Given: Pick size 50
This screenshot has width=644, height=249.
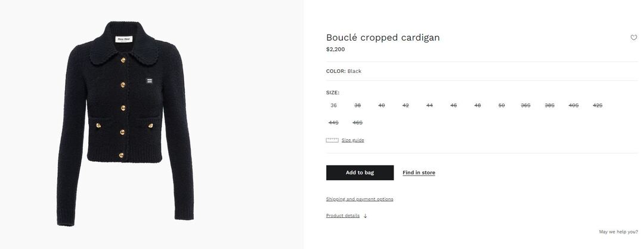Looking at the screenshot, I should [501, 106].
